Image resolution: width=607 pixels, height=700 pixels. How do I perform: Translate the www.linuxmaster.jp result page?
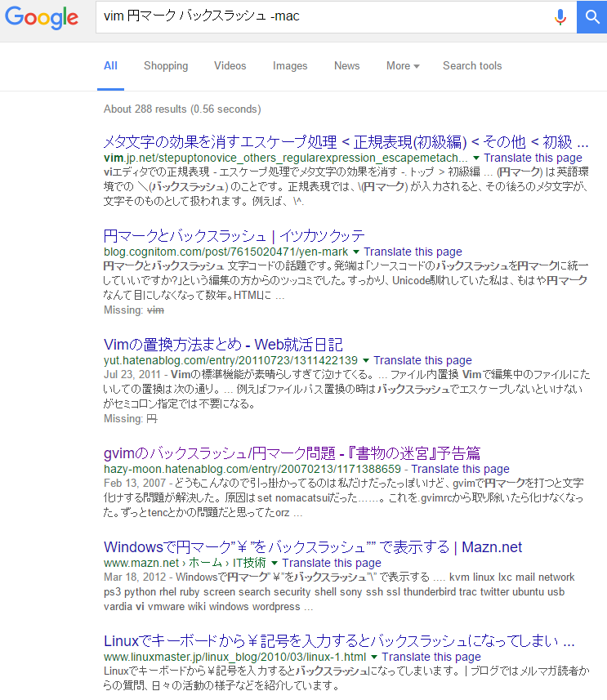coord(431,658)
